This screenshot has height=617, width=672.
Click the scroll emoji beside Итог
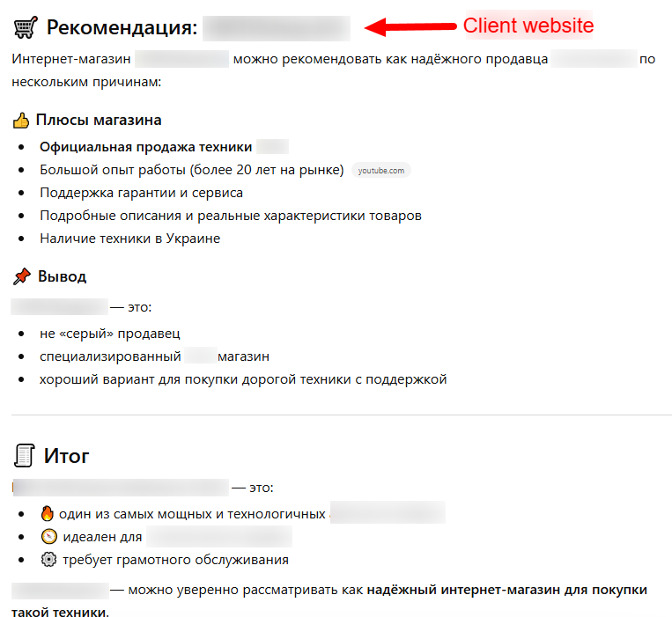[x=24, y=455]
